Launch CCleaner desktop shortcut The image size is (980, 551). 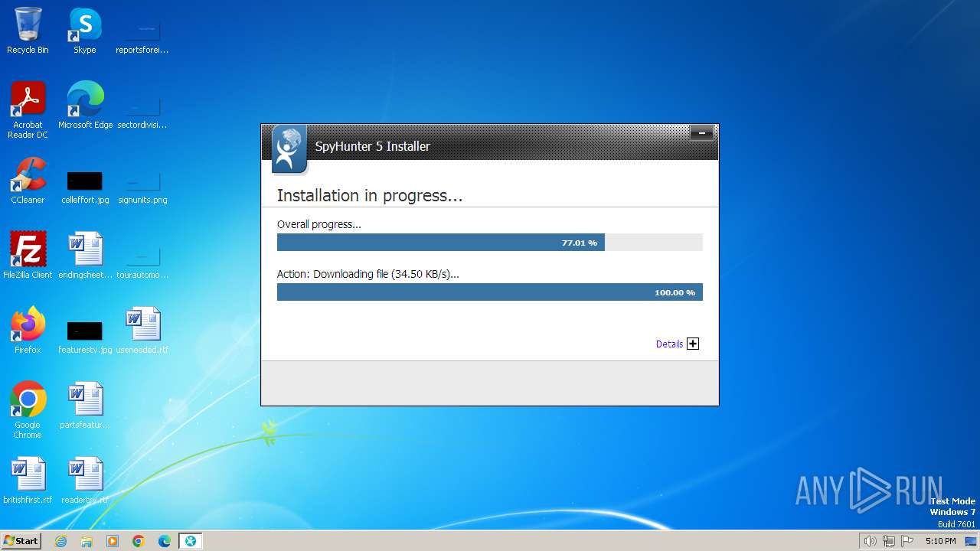coord(28,181)
